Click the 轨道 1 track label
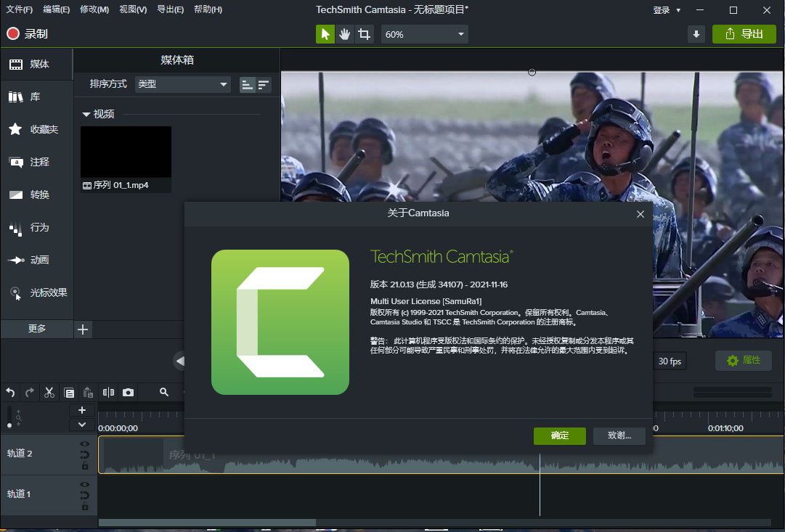 coord(19,494)
